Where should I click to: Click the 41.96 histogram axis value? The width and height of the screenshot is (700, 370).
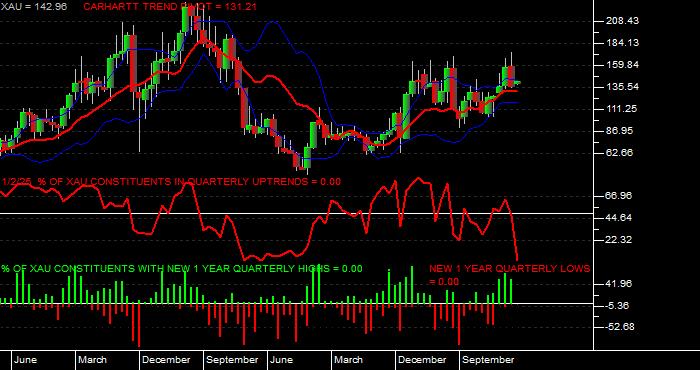[x=620, y=284]
